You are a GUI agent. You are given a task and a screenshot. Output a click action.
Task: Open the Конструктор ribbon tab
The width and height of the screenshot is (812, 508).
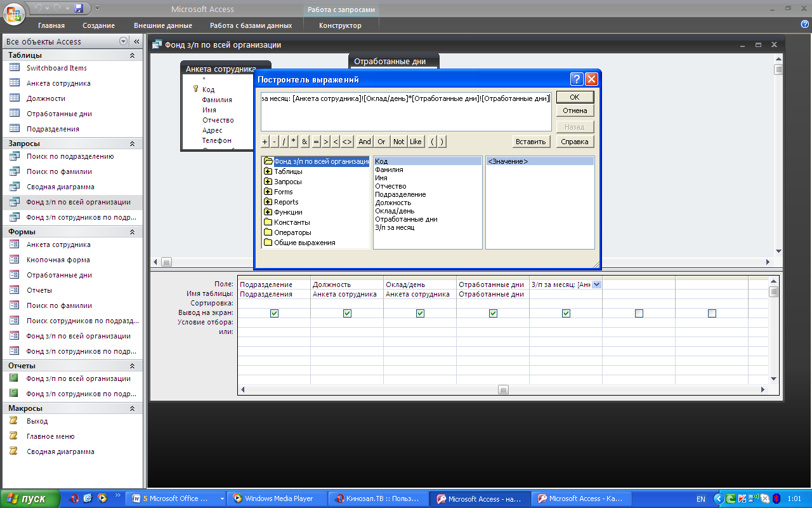[x=340, y=25]
